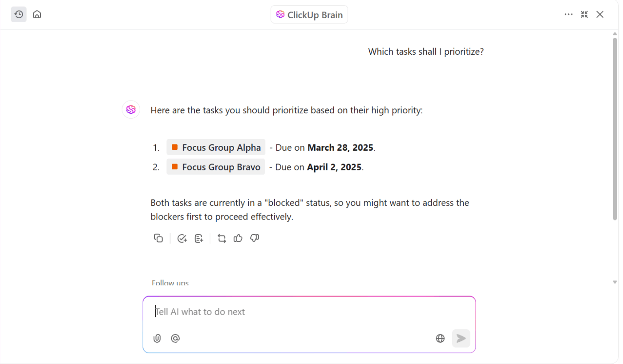
Task: Close the ClickUp Brain panel
Action: (600, 14)
